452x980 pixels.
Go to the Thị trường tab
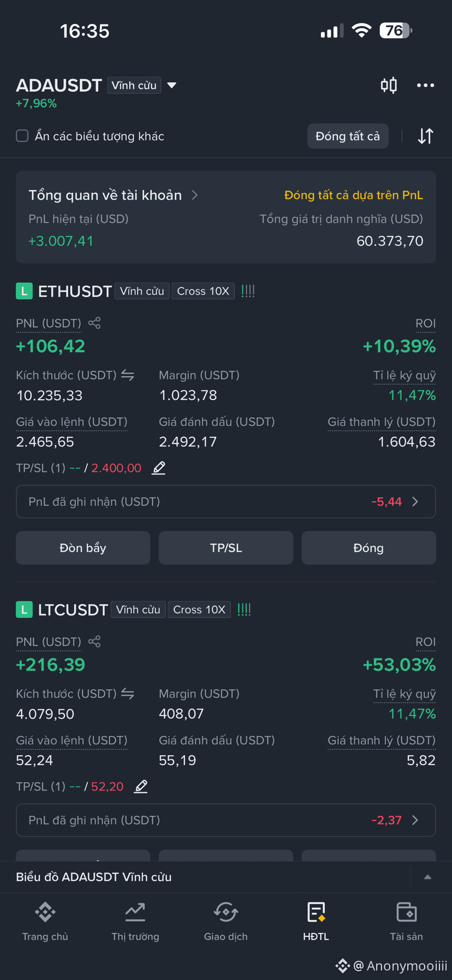click(135, 922)
